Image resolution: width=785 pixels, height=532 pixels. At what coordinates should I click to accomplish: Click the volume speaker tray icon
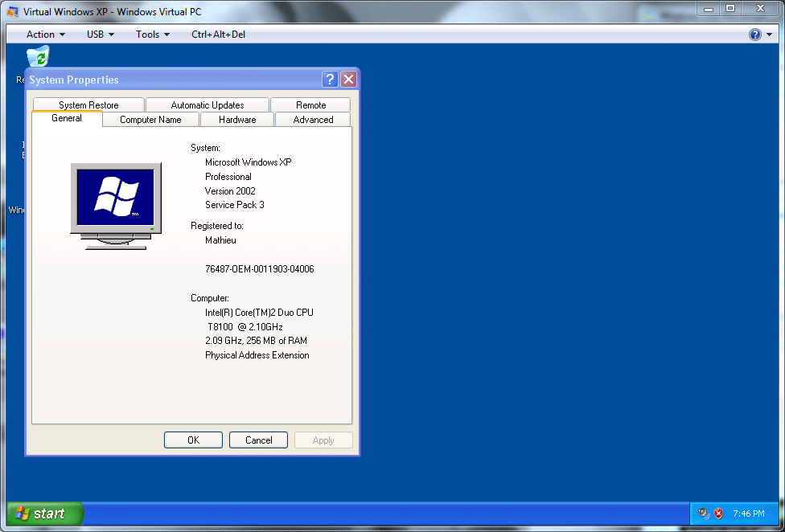point(704,514)
